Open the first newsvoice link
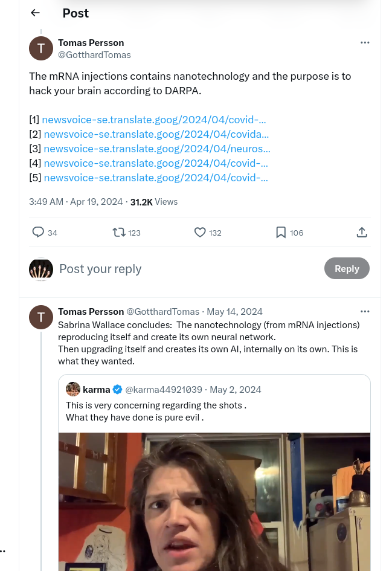392x571 pixels. point(154,120)
